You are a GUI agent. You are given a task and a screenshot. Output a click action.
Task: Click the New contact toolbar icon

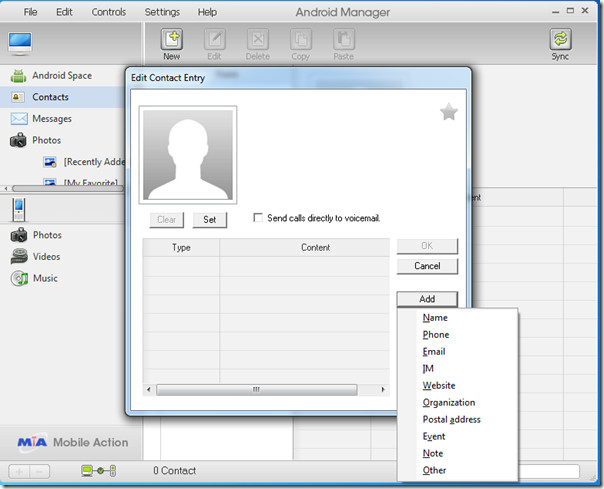[171, 39]
